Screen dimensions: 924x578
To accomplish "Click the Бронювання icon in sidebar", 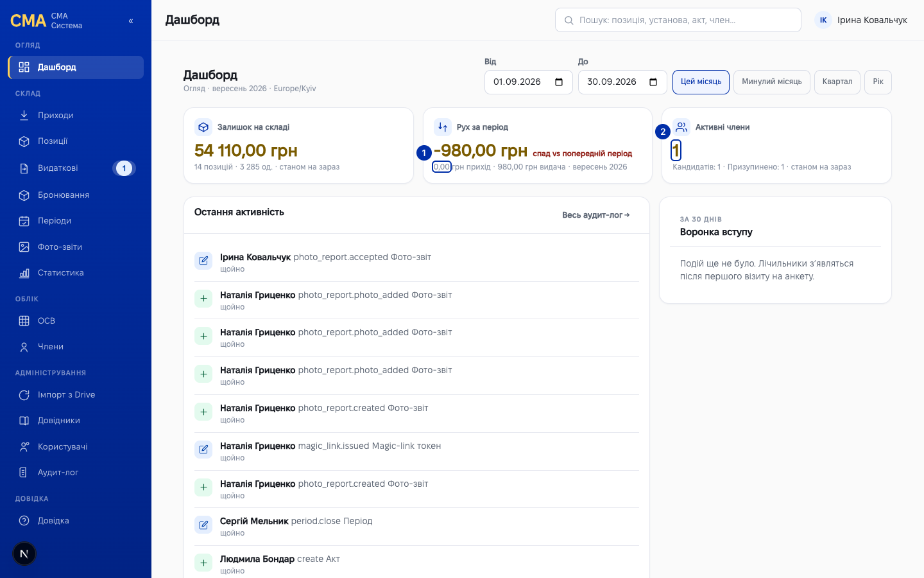I will (24, 195).
